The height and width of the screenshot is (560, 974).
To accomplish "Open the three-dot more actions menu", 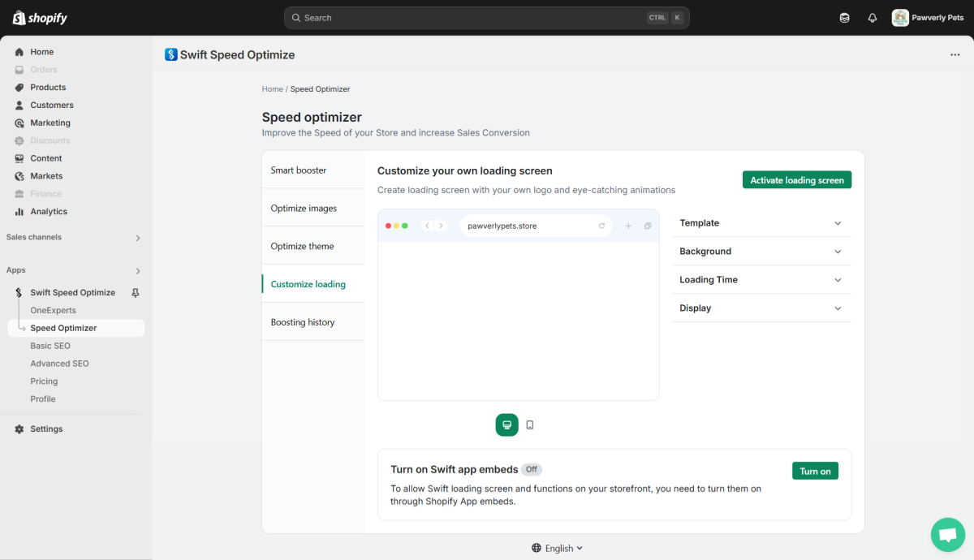I will 955,55.
